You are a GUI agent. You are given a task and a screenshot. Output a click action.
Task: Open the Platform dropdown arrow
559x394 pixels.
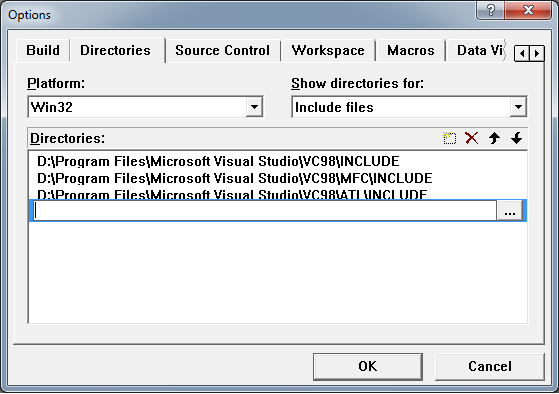pos(254,107)
